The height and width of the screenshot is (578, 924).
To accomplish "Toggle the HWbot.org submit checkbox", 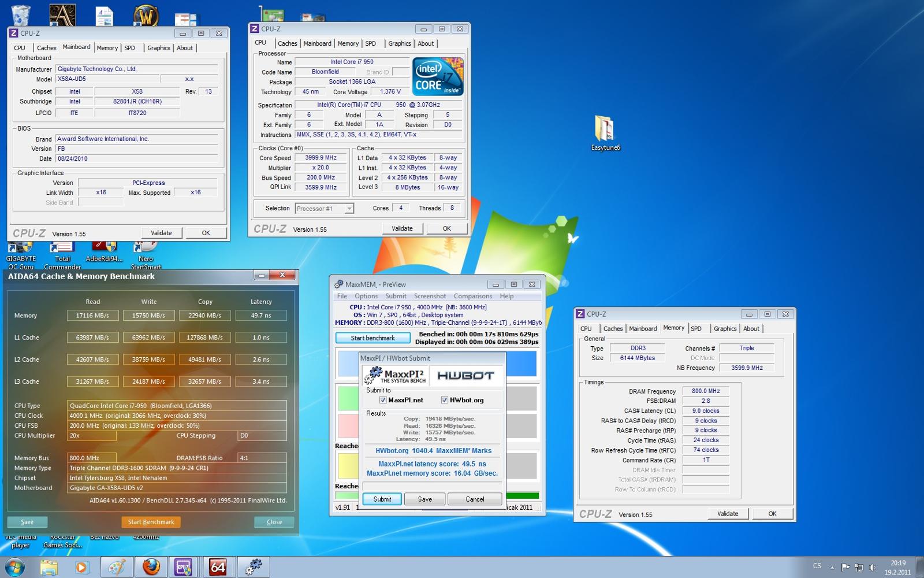I will 445,400.
